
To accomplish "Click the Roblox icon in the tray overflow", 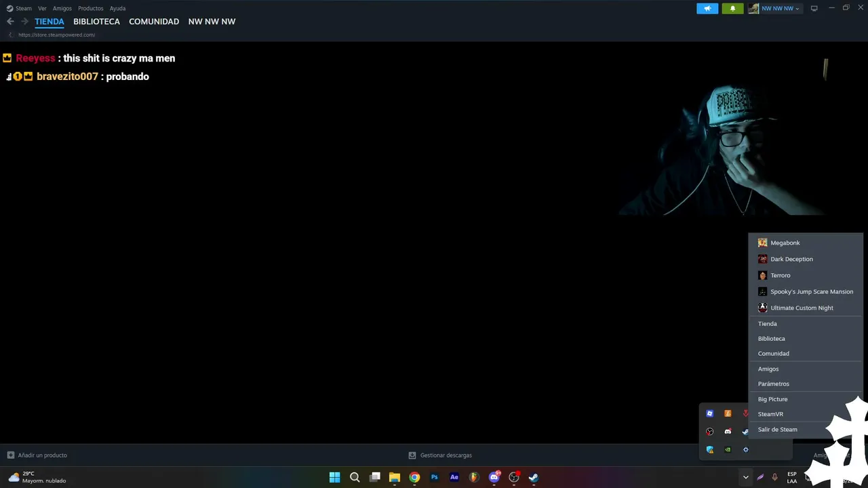I will tap(710, 413).
